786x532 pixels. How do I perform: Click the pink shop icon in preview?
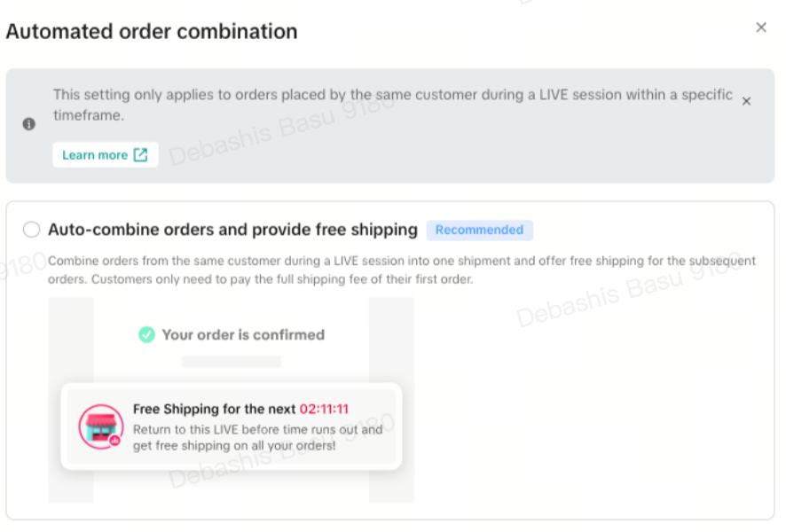point(100,426)
